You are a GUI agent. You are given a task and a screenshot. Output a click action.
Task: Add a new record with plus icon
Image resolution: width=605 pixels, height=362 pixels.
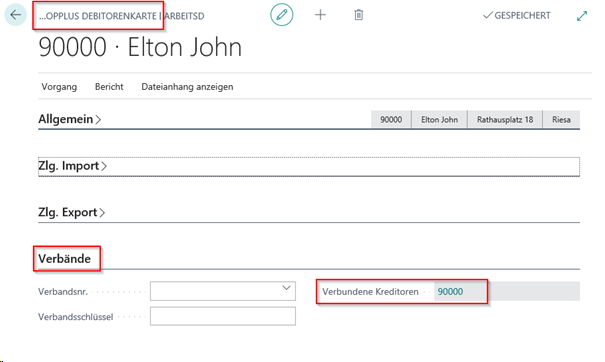click(320, 15)
